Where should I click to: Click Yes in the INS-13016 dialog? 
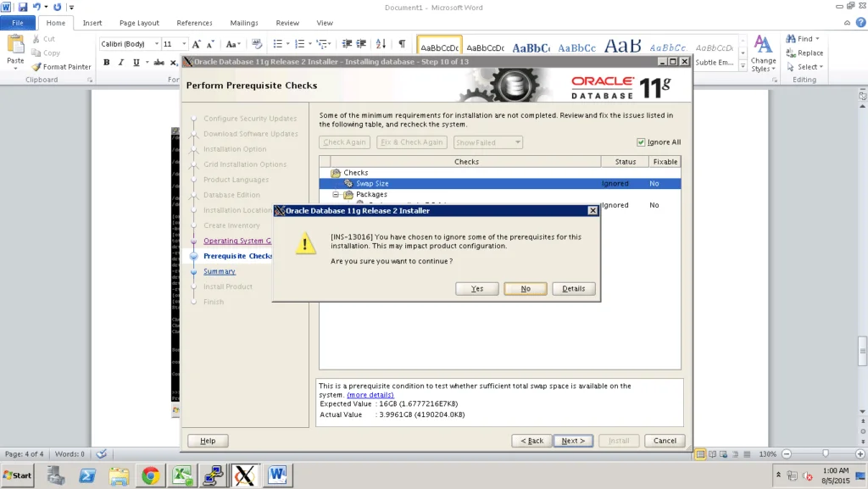[477, 289]
